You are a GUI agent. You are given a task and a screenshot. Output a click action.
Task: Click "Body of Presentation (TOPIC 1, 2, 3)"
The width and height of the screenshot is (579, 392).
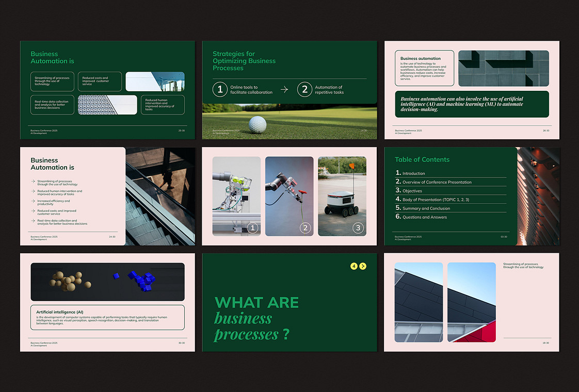pos(436,200)
